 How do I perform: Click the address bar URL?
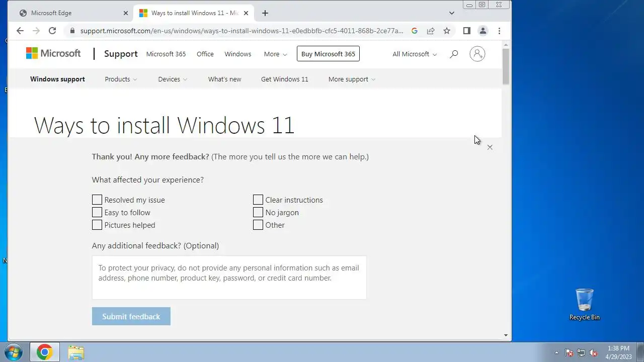click(x=242, y=31)
